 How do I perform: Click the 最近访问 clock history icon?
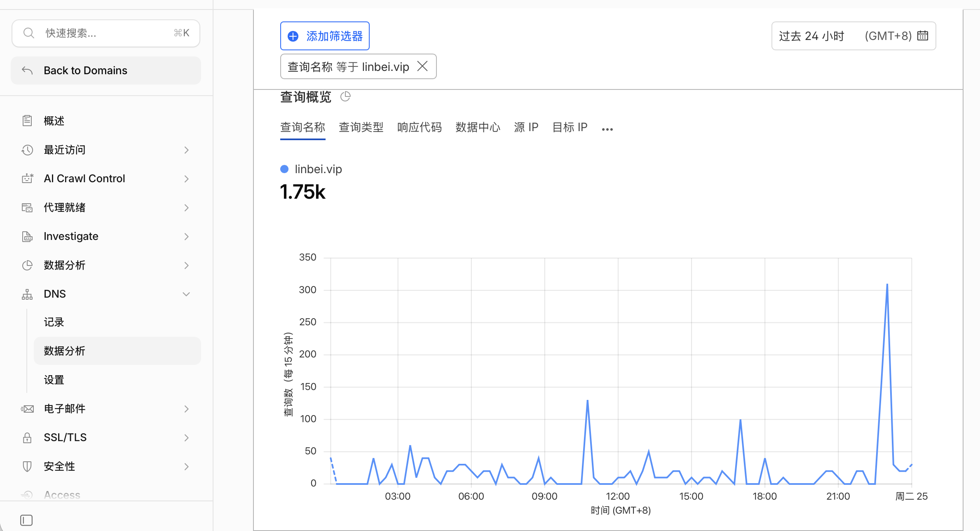point(27,150)
